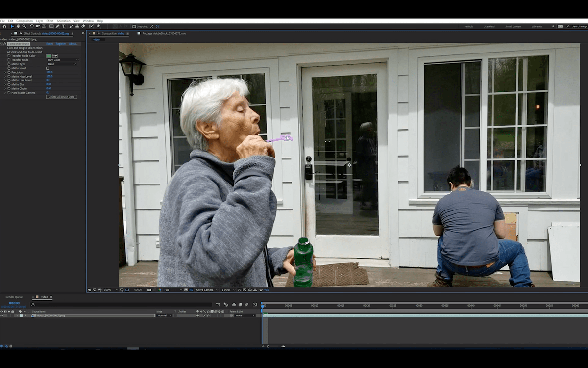Open the Full resolution dropdown
588x368 pixels.
pyautogui.click(x=172, y=290)
